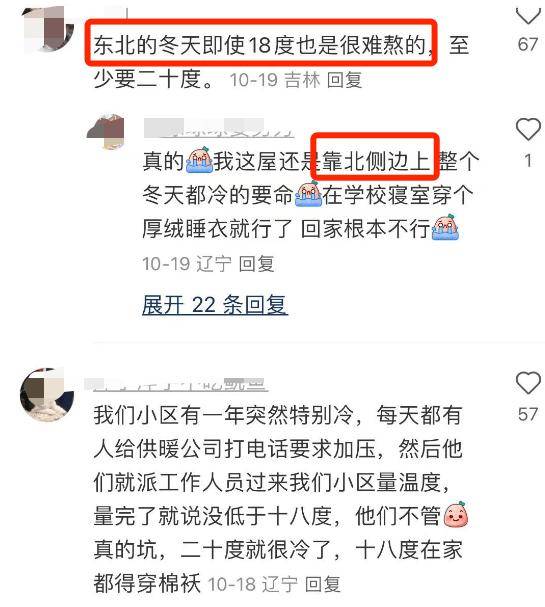Tap the 57 like count

(x=528, y=415)
